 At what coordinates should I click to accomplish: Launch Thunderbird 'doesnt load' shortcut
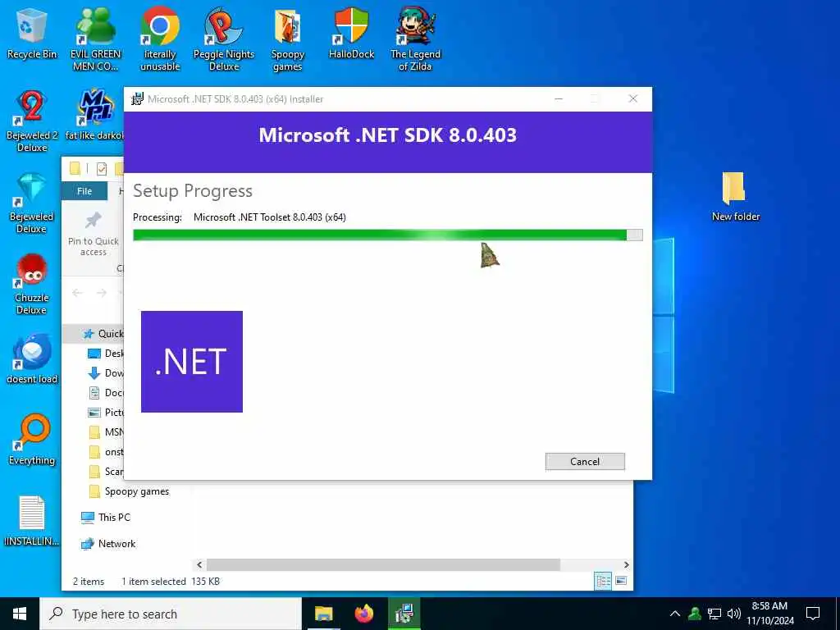click(32, 359)
